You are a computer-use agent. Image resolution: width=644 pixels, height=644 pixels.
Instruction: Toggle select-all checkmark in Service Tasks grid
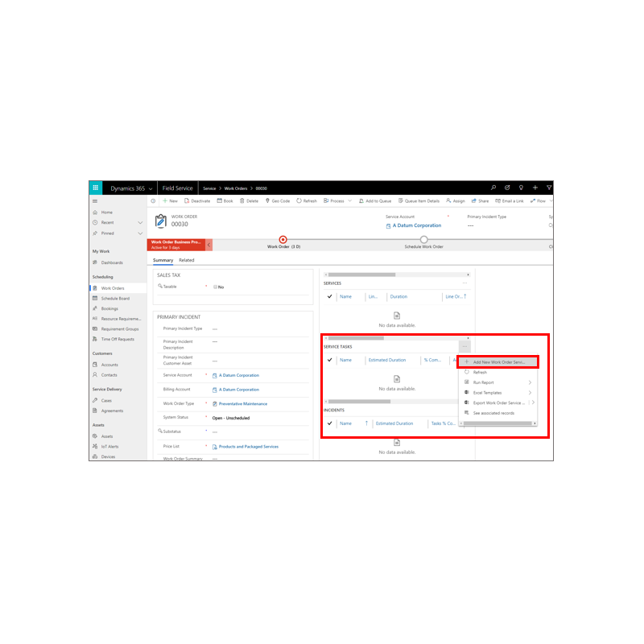[x=329, y=360]
